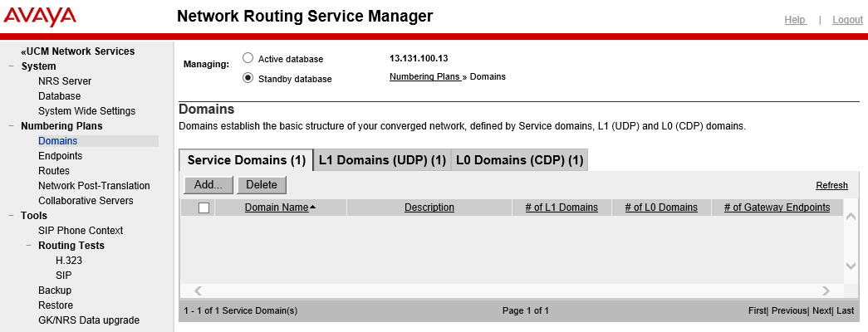
Task: Click the Numbering Plans breadcrumb link
Action: (x=426, y=76)
